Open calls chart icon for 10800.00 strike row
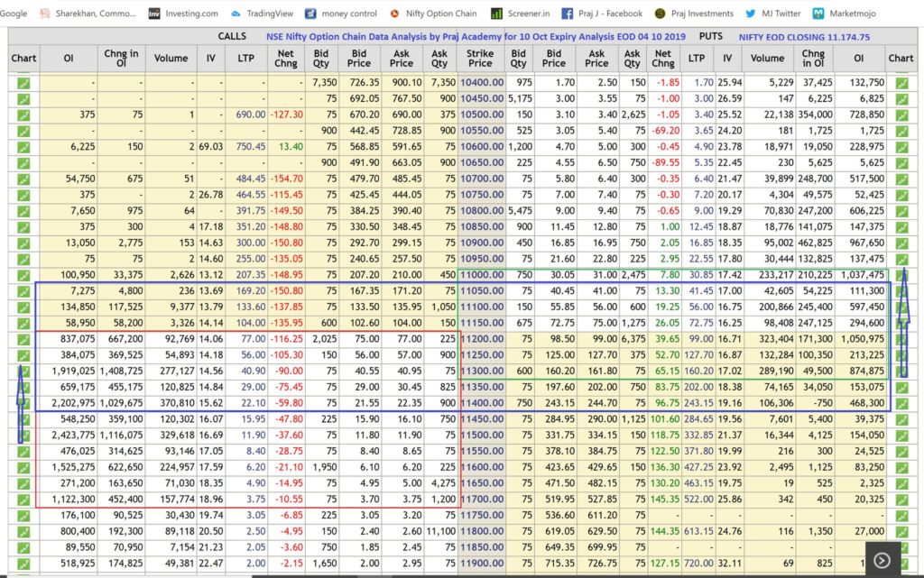This screenshot has height=578, width=924. coord(23,211)
